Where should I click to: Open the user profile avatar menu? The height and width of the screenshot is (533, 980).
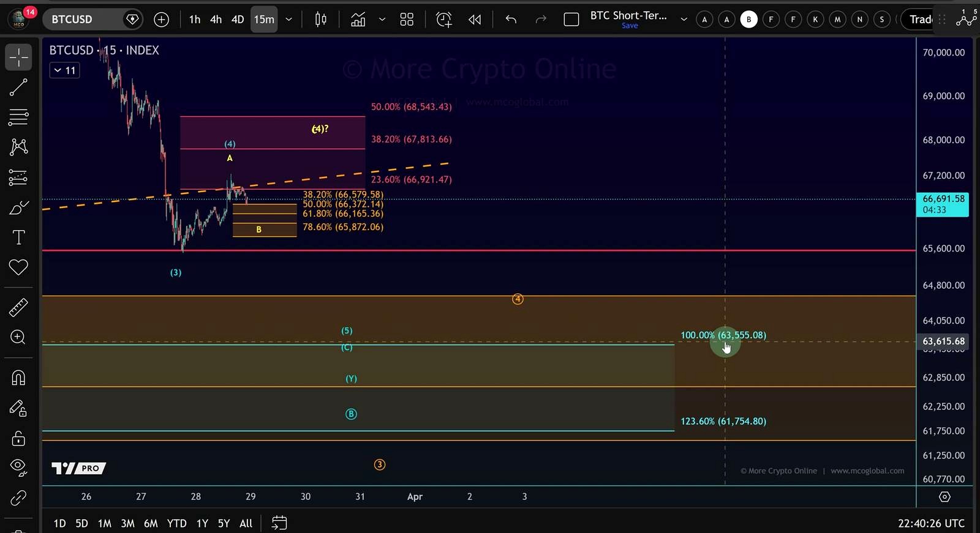pyautogui.click(x=19, y=19)
